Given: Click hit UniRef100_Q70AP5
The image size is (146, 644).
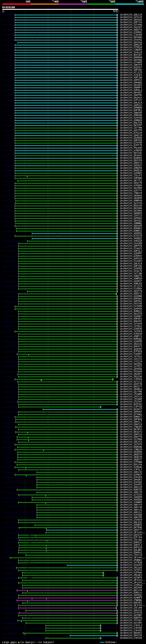Looking at the screenshot, I should [131, 63].
